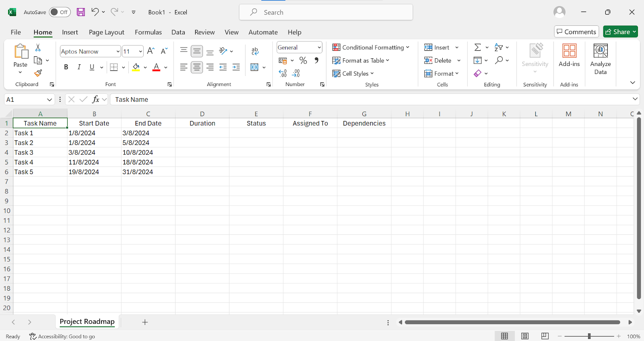The width and height of the screenshot is (644, 341).
Task: Toggle Italic formatting
Action: (x=79, y=67)
